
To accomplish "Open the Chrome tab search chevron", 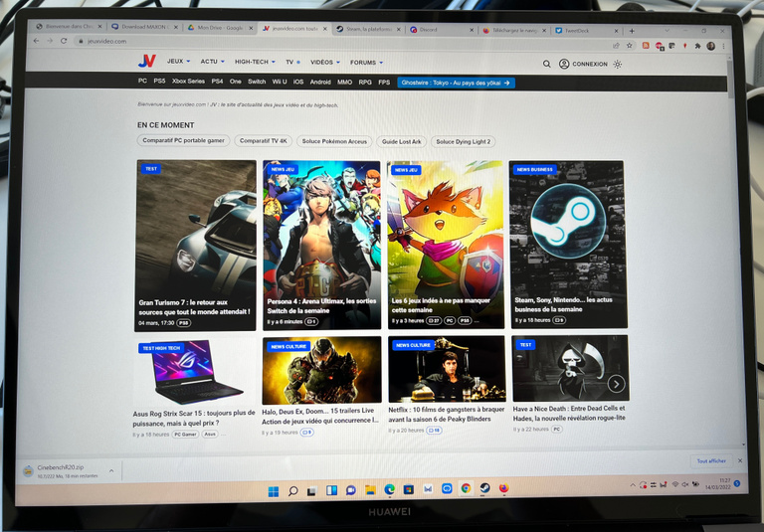I will click(x=668, y=30).
